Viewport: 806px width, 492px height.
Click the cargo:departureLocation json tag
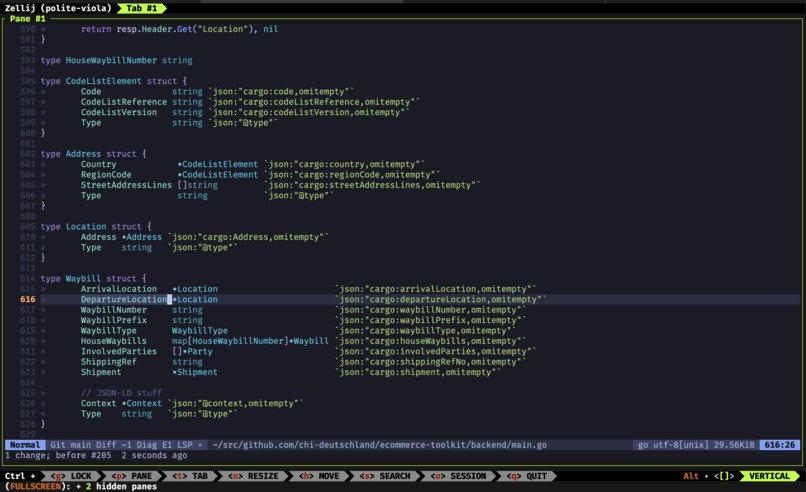pyautogui.click(x=441, y=299)
